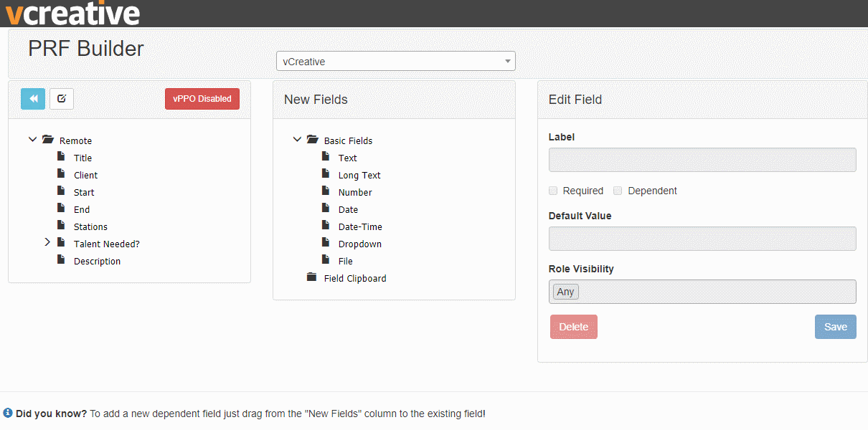This screenshot has width=868, height=430.
Task: Open the vCreative station dropdown
Action: coord(395,61)
